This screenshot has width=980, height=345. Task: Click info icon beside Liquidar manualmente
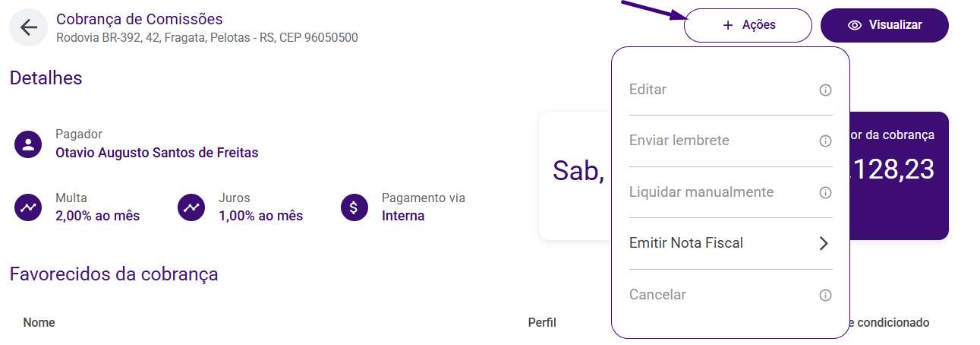pyautogui.click(x=825, y=193)
